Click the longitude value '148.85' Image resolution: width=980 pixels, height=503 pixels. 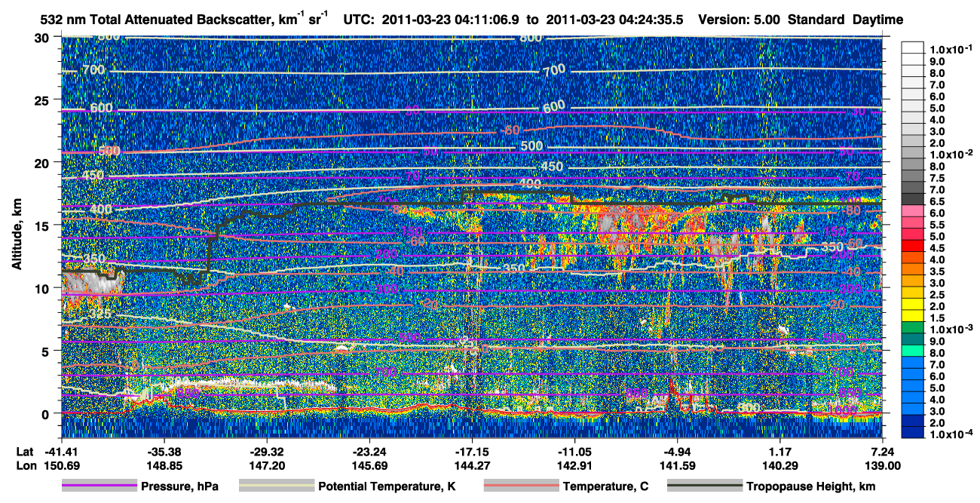pyautogui.click(x=164, y=465)
